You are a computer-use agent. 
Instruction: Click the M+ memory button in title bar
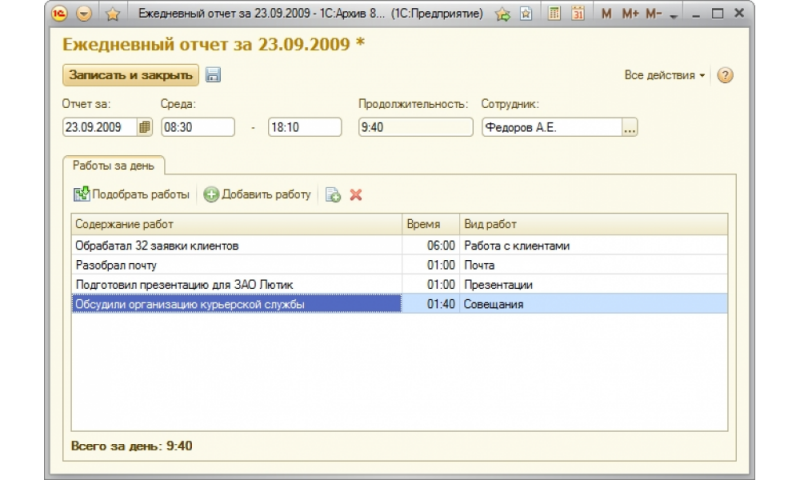coord(630,15)
